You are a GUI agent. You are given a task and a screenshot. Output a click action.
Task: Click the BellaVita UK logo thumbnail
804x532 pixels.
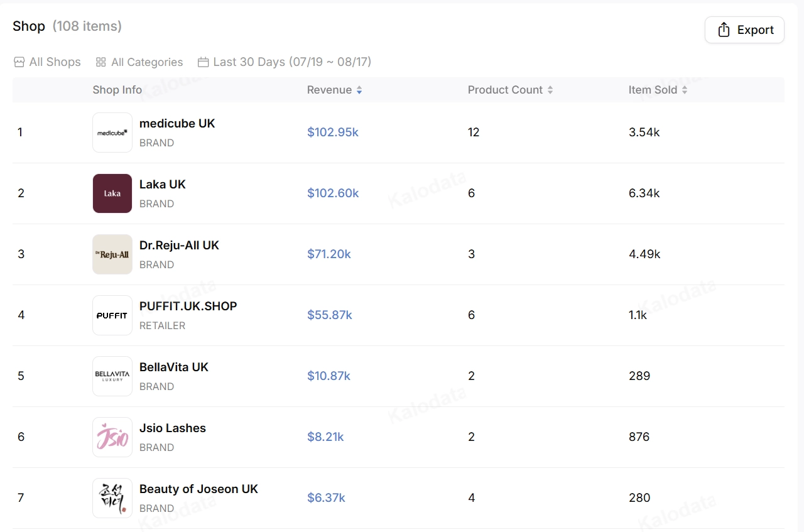click(x=112, y=376)
